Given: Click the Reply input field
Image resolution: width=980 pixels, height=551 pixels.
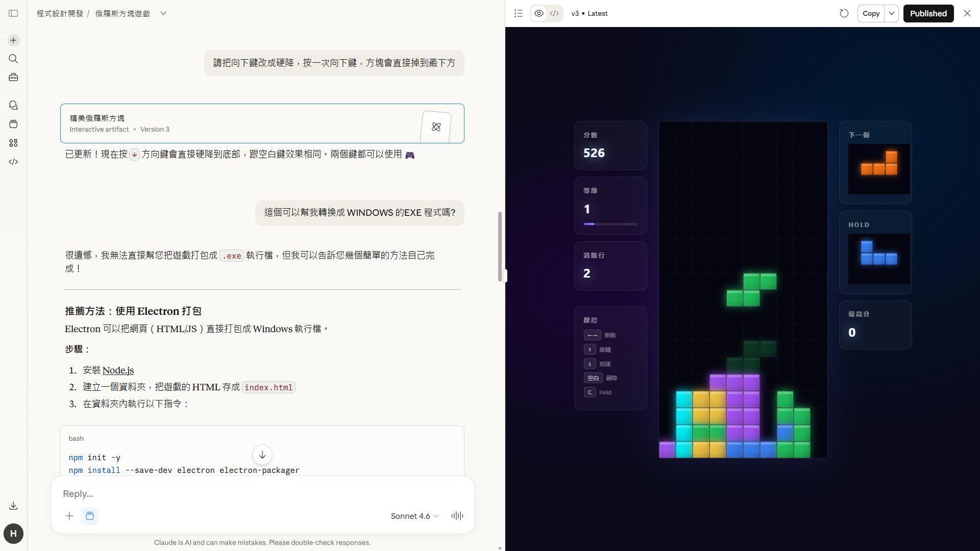Looking at the screenshot, I should [255, 493].
